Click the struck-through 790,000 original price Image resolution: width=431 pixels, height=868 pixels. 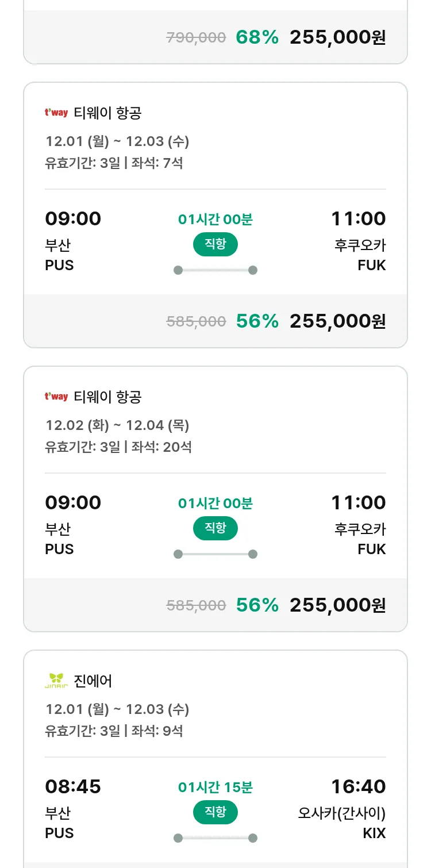pos(196,38)
